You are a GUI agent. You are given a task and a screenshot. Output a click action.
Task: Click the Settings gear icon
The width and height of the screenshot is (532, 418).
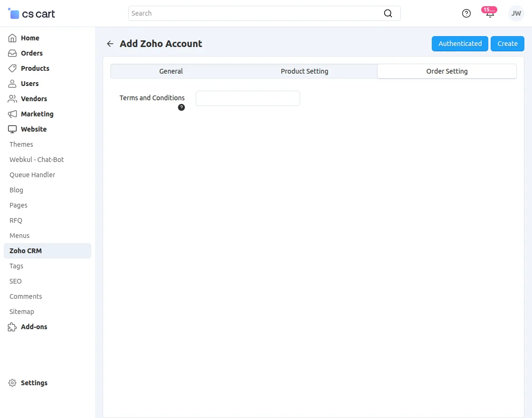[x=11, y=383]
